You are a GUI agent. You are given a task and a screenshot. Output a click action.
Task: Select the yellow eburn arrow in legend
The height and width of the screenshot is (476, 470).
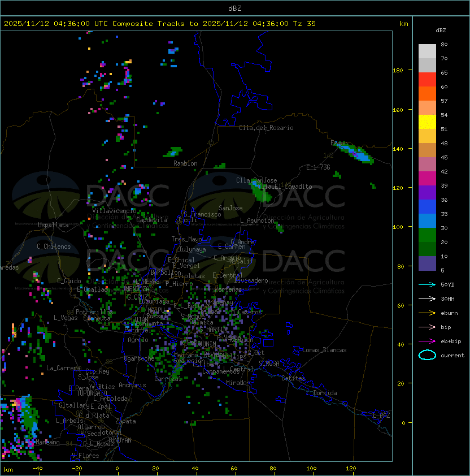point(427,313)
